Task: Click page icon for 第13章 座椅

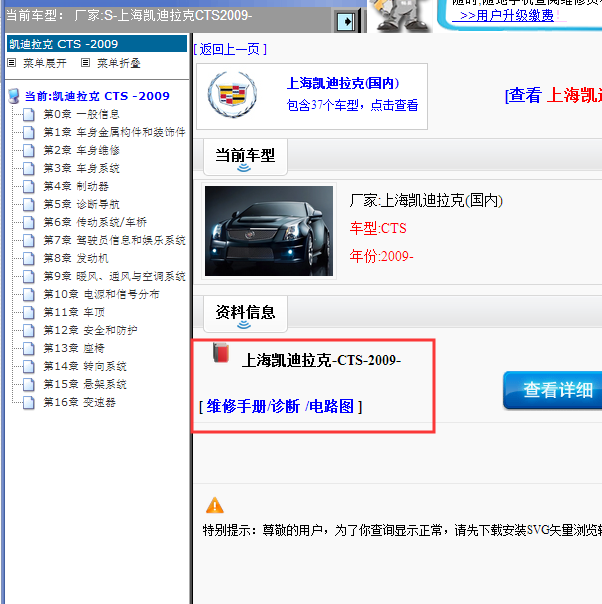Action: (x=29, y=349)
